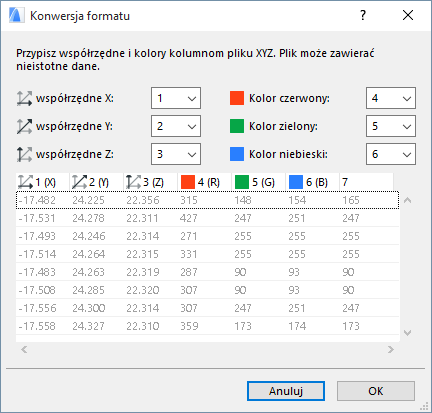Screen dimensions: 432x413
Task: Click the cell value 165
Action: coord(351,200)
